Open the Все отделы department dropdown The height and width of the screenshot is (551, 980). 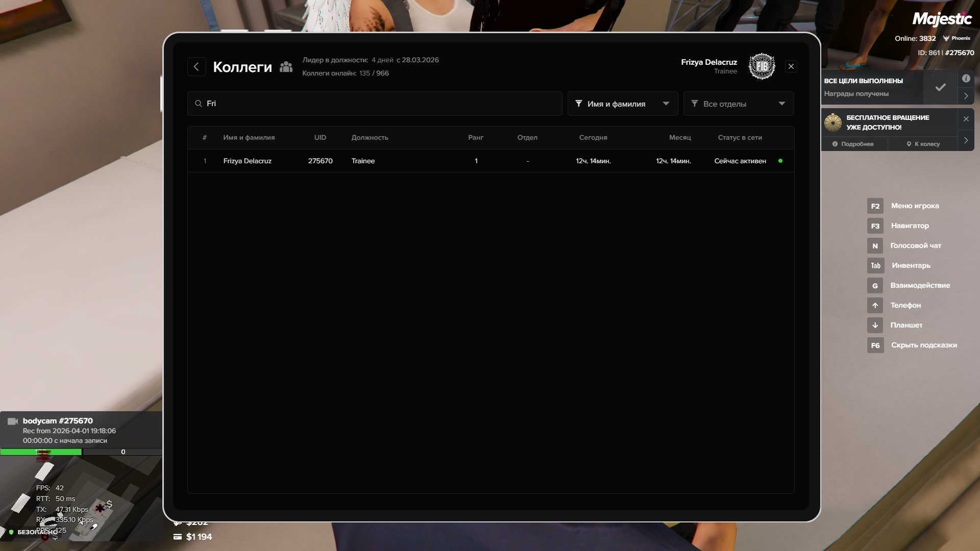[x=738, y=104]
